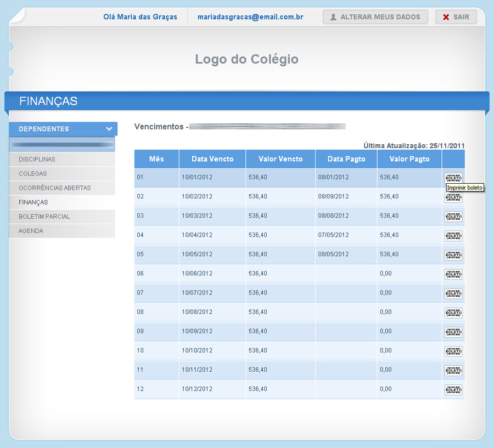The width and height of the screenshot is (494, 448).
Task: Click the Olá Maria das Graças greeting
Action: coord(140,17)
